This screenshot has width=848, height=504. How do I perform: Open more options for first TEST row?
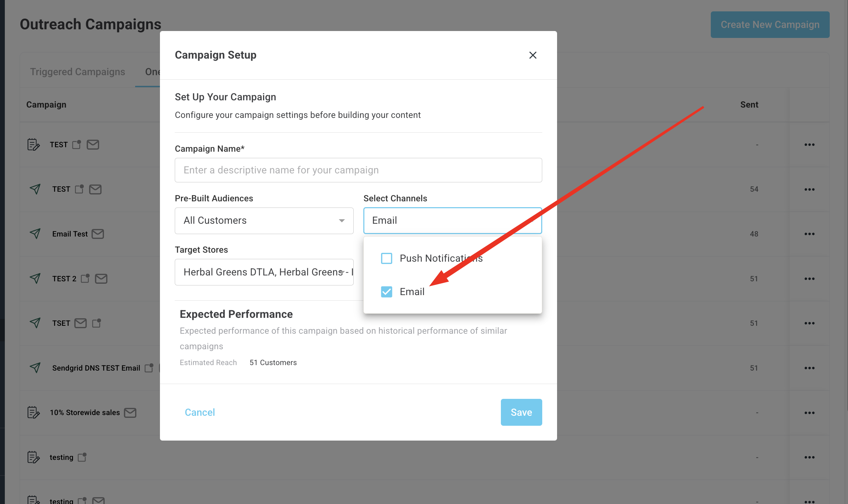pos(809,145)
